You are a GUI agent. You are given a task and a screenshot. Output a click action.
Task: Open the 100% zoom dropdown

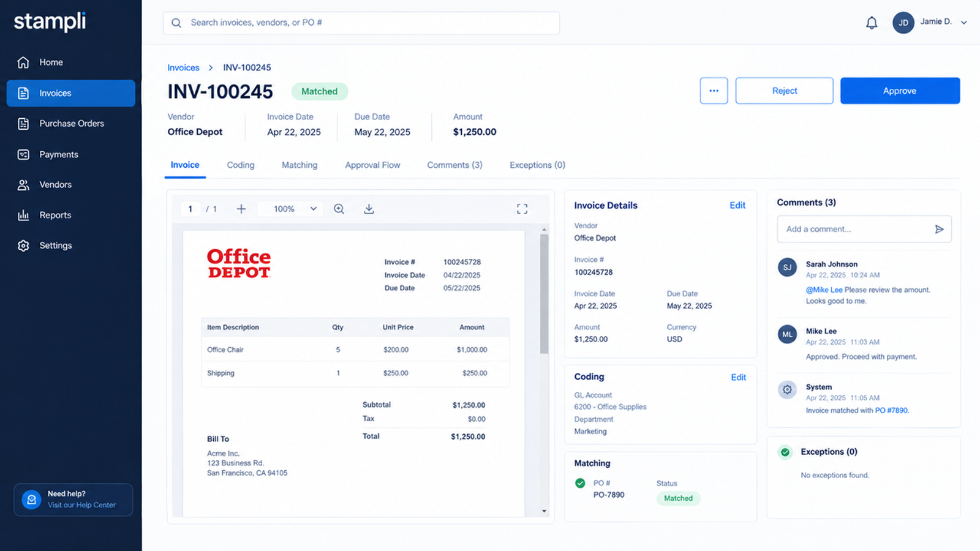291,209
